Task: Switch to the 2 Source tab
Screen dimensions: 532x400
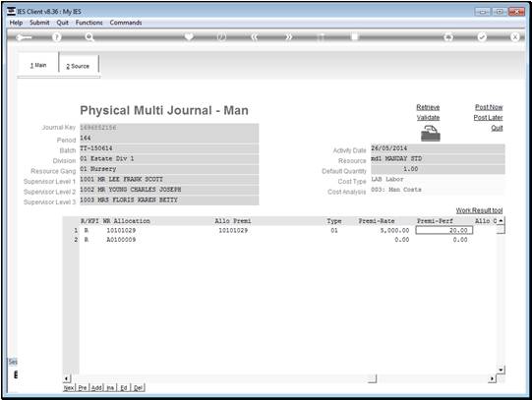Action: tap(78, 65)
